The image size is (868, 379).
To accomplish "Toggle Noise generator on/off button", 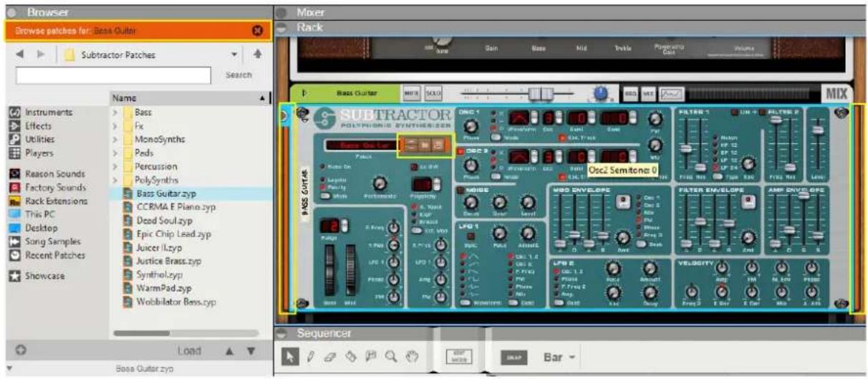I will [x=462, y=190].
